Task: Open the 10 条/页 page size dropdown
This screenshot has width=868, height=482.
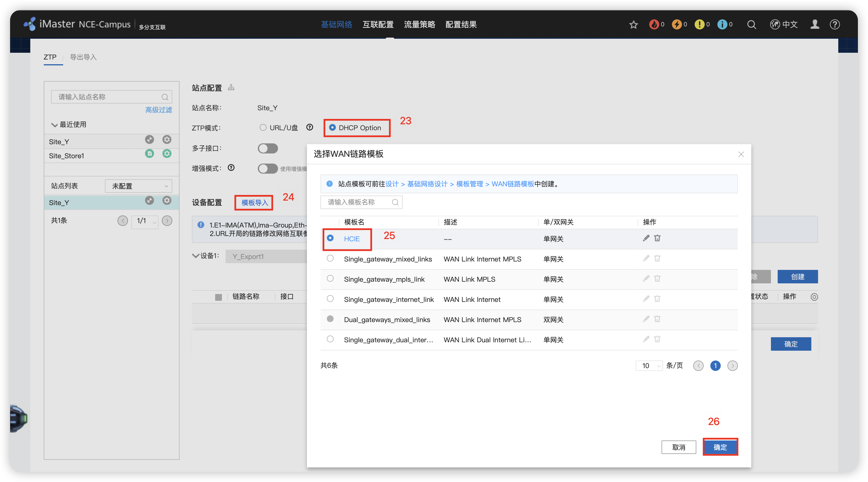Action: (649, 366)
